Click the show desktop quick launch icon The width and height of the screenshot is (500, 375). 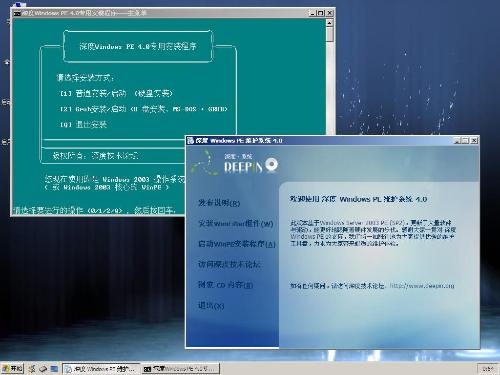pos(54,369)
